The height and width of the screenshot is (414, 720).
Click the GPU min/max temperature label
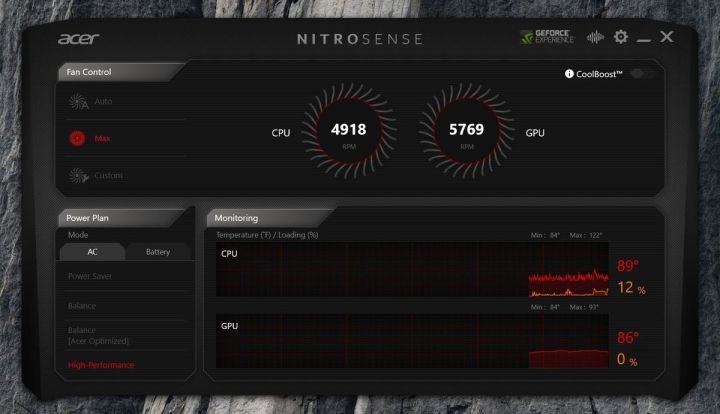[565, 307]
